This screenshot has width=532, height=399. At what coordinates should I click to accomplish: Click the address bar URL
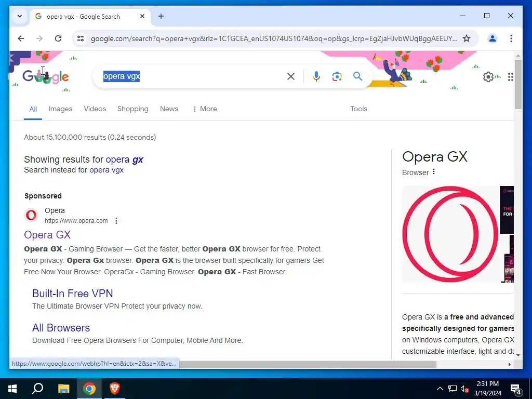coord(274,38)
